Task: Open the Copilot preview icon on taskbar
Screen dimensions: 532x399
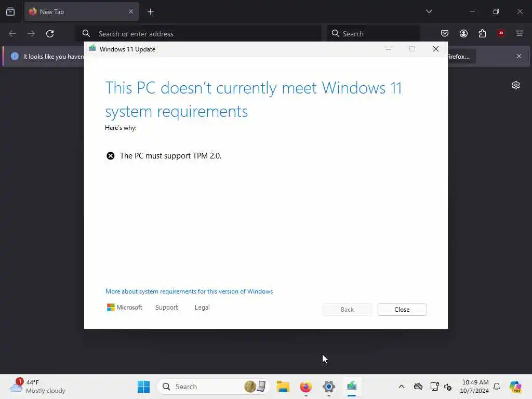Action: click(x=515, y=387)
